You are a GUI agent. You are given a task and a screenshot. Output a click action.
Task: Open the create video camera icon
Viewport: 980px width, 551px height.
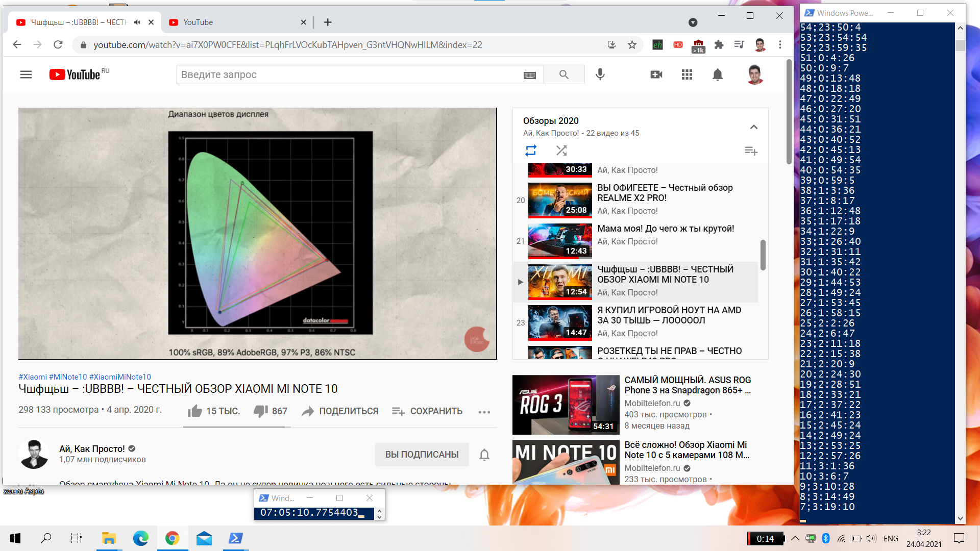656,74
